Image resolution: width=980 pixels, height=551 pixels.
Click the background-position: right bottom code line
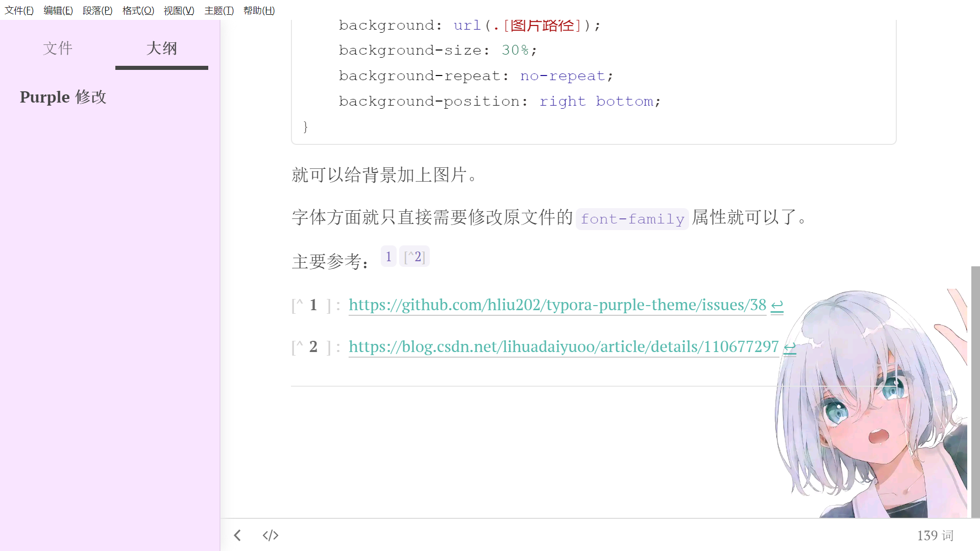[x=500, y=102]
